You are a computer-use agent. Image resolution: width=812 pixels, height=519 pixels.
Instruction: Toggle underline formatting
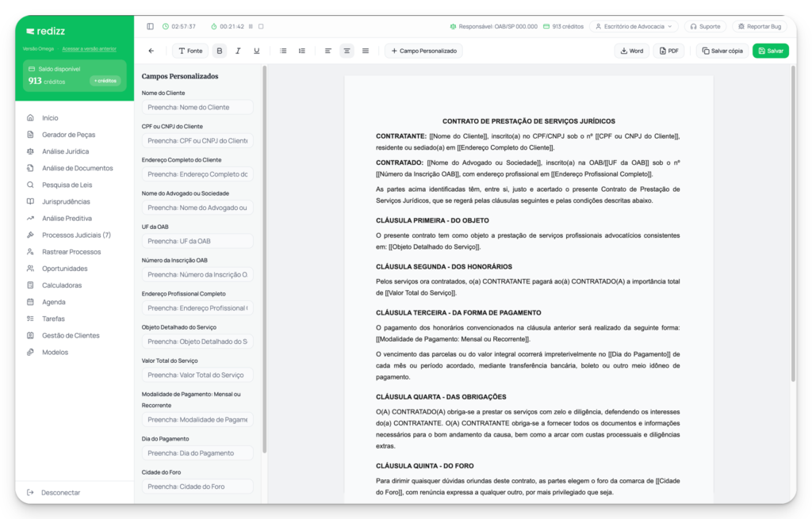(x=256, y=51)
